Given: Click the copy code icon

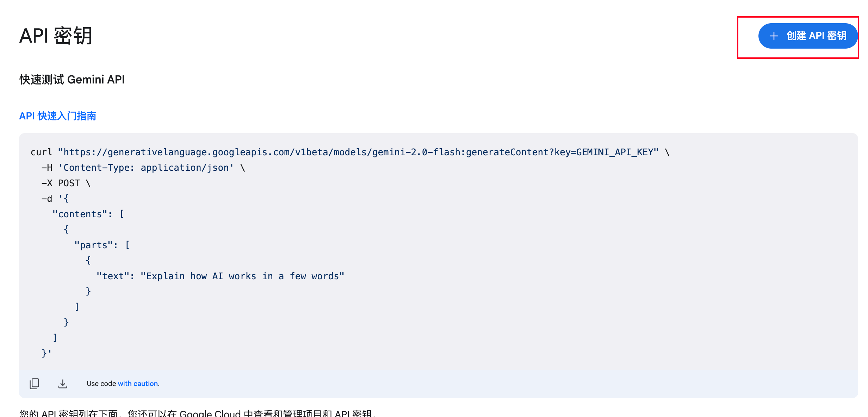Looking at the screenshot, I should [34, 384].
